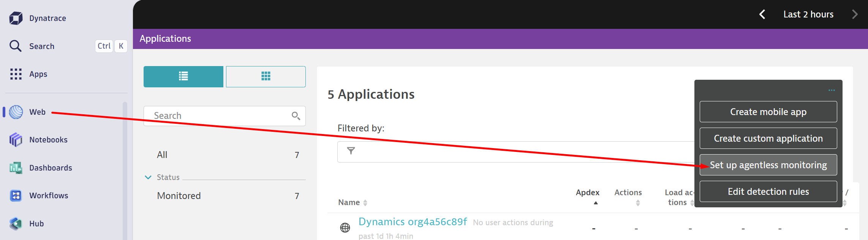This screenshot has height=240, width=868.
Task: Go to next timeframe with right arrow
Action: (x=855, y=14)
